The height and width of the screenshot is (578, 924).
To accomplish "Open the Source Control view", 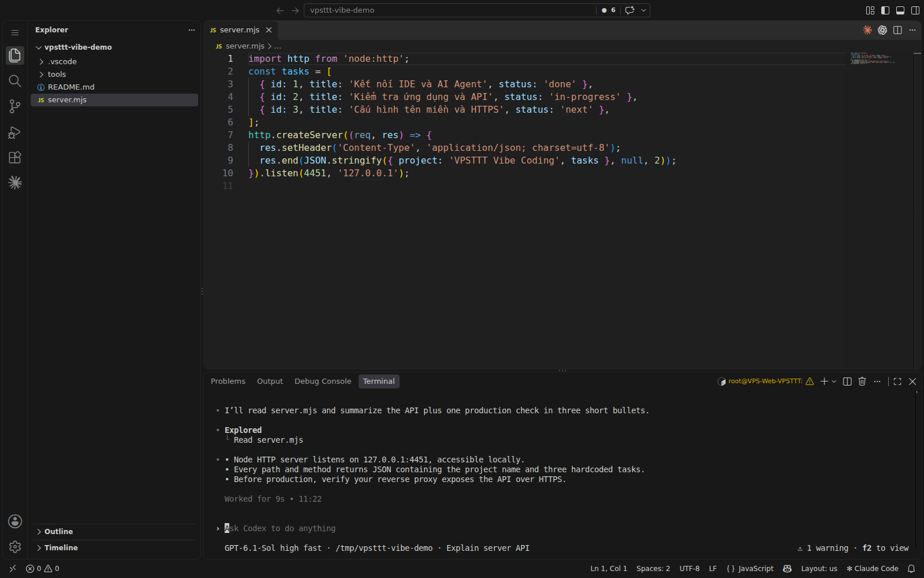I will tap(15, 106).
